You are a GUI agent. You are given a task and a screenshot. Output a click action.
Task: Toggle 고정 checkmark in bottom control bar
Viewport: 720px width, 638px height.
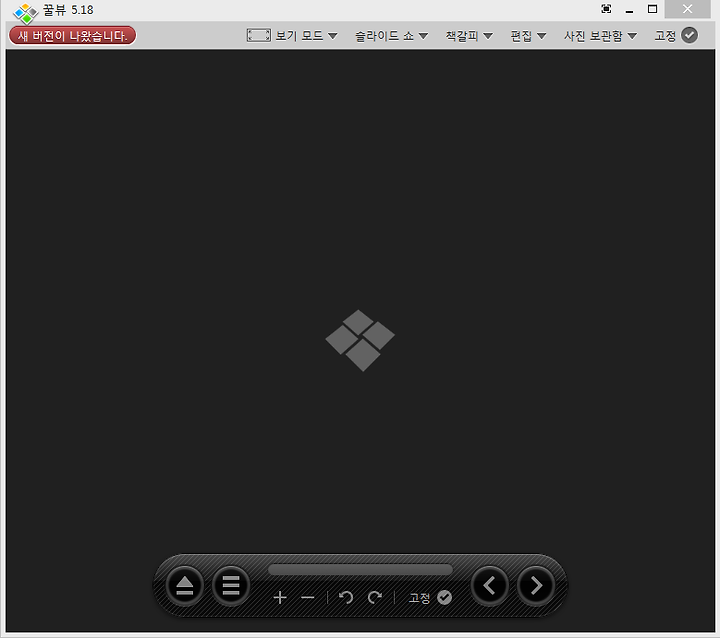tap(444, 598)
